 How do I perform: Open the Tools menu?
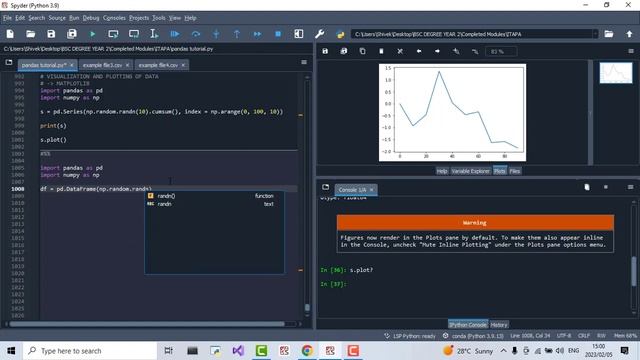pos(159,18)
